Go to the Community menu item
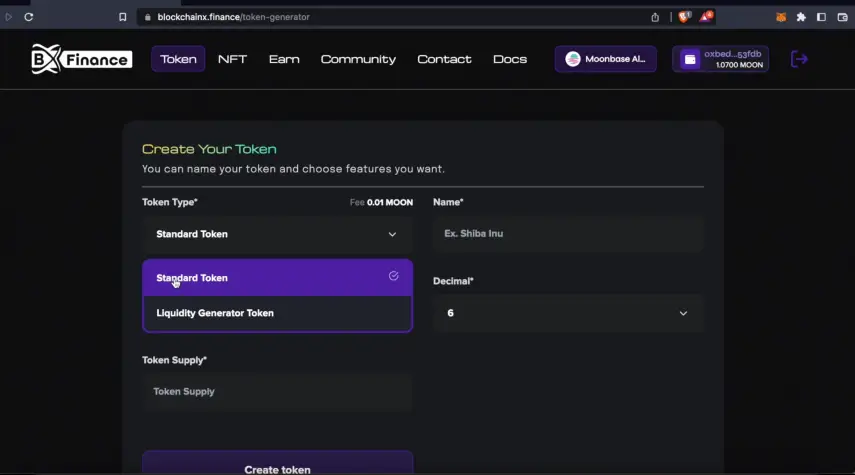Image resolution: width=855 pixels, height=475 pixels. pyautogui.click(x=358, y=59)
